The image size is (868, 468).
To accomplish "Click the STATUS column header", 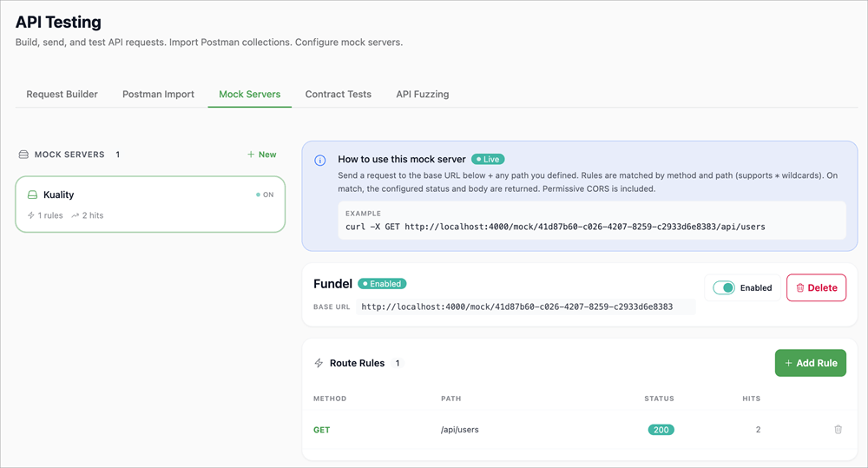I will pos(660,399).
